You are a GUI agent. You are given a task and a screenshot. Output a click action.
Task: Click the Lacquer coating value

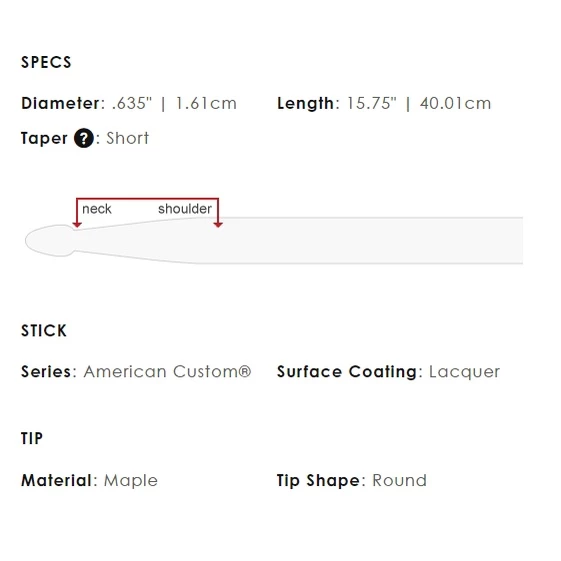click(x=464, y=372)
